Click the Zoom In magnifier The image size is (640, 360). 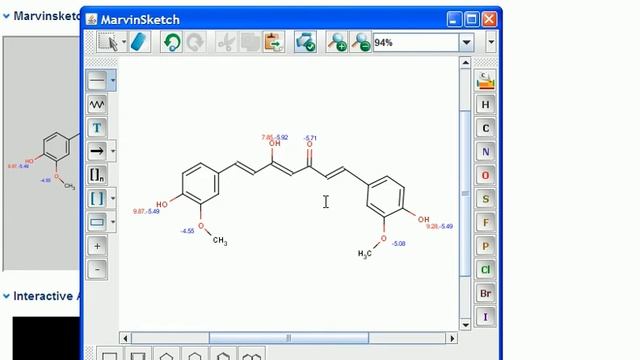pyautogui.click(x=337, y=42)
